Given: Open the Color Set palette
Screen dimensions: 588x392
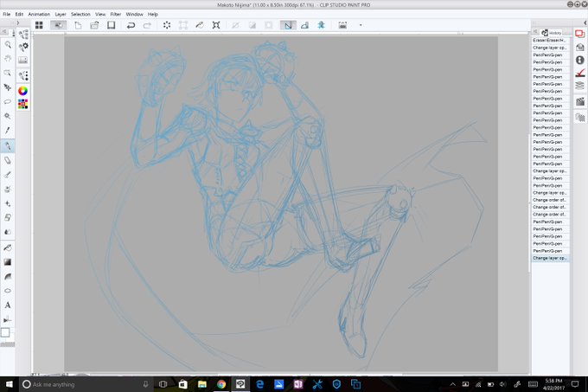Looking at the screenshot, I should click(x=22, y=104).
